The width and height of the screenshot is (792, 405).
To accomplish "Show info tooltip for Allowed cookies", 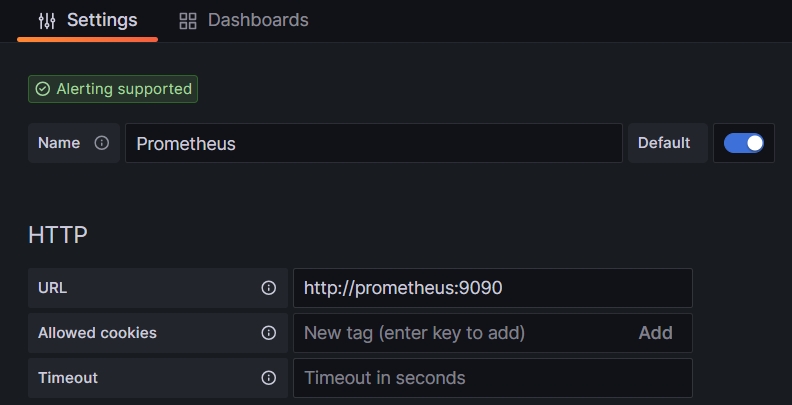I will [x=268, y=333].
